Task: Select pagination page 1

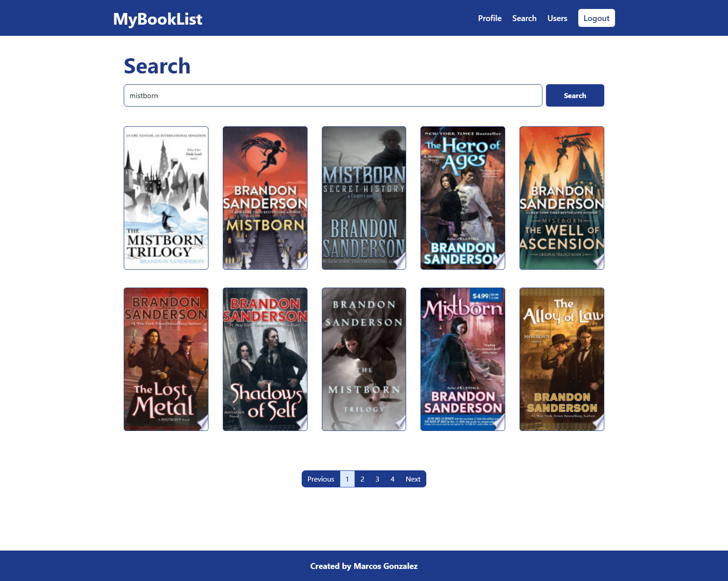Action: (x=347, y=479)
